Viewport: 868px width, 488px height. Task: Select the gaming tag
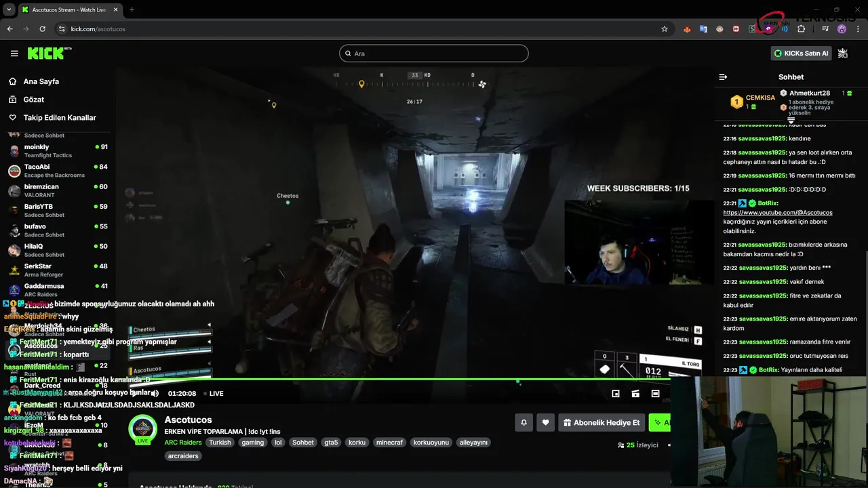point(253,442)
